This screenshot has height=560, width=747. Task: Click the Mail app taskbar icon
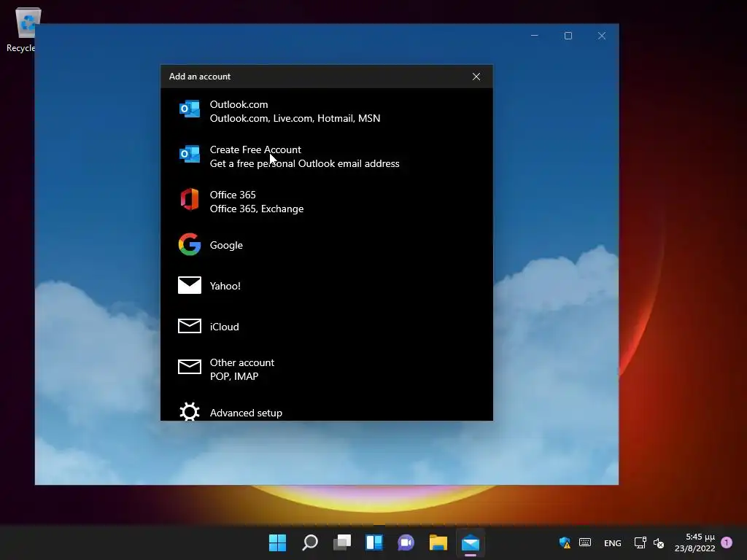(471, 542)
